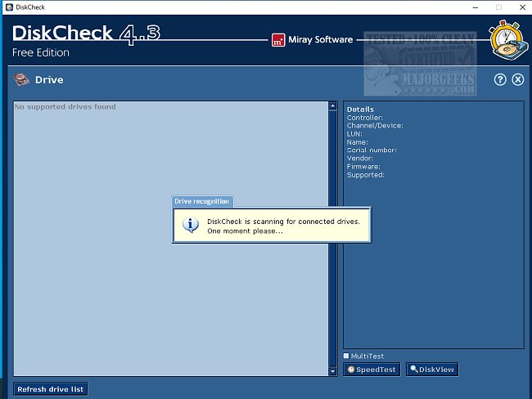Click the info icon in Drive recognition dialog

(191, 225)
